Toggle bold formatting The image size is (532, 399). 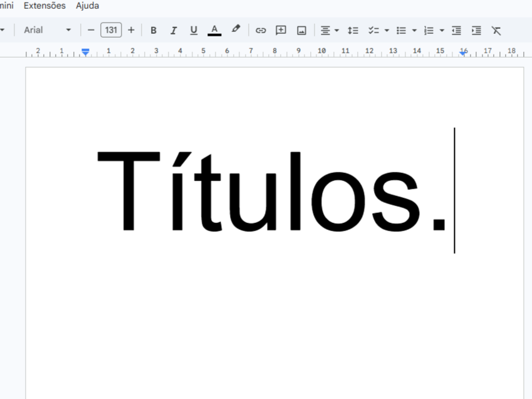[154, 31]
